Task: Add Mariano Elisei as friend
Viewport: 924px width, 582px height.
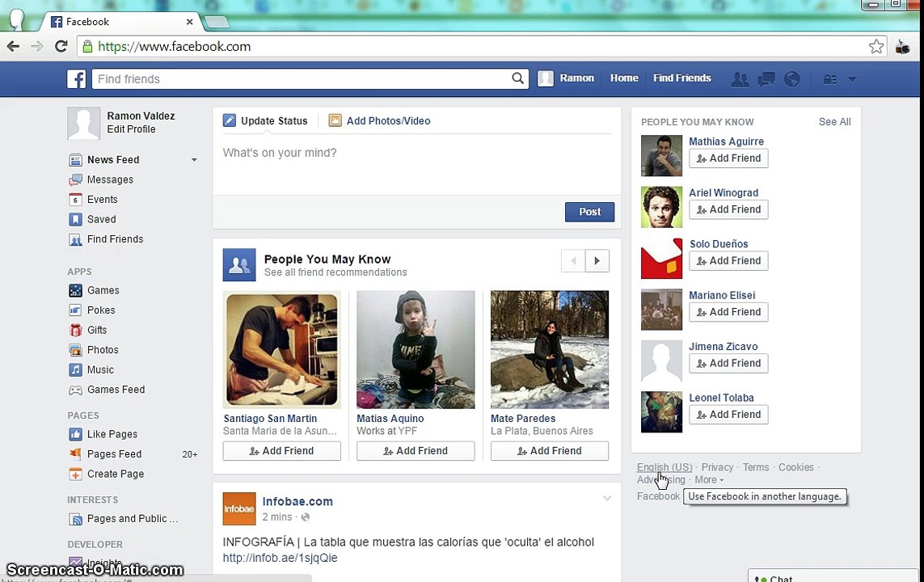Action: click(728, 312)
